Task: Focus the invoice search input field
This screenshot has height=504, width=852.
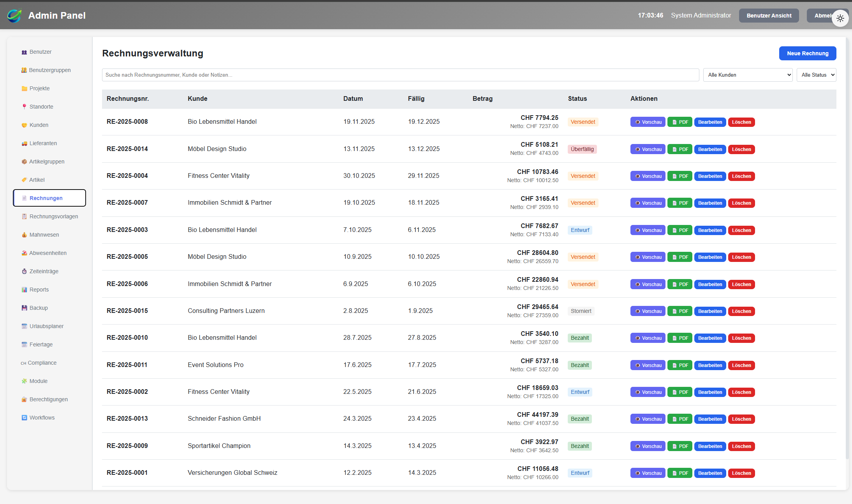Action: click(400, 75)
